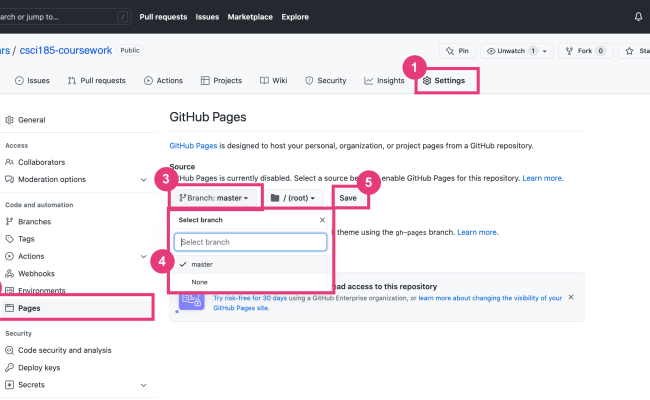
Task: Expand Moderation options chevron
Action: [x=143, y=179]
